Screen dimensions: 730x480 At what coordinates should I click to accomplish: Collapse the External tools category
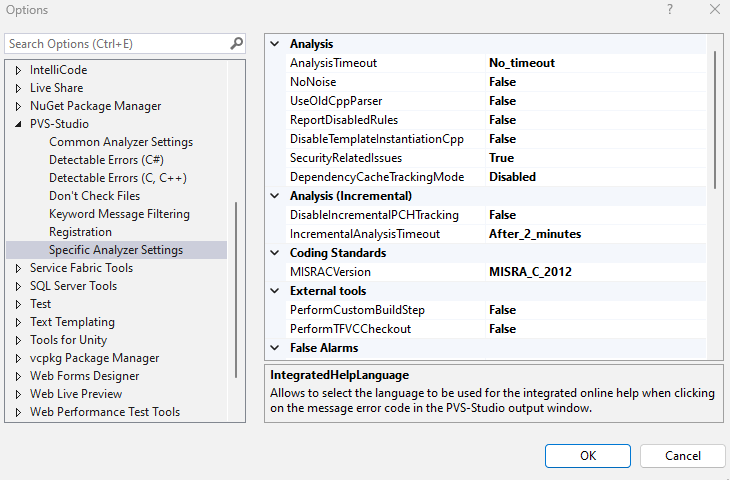[x=275, y=291]
